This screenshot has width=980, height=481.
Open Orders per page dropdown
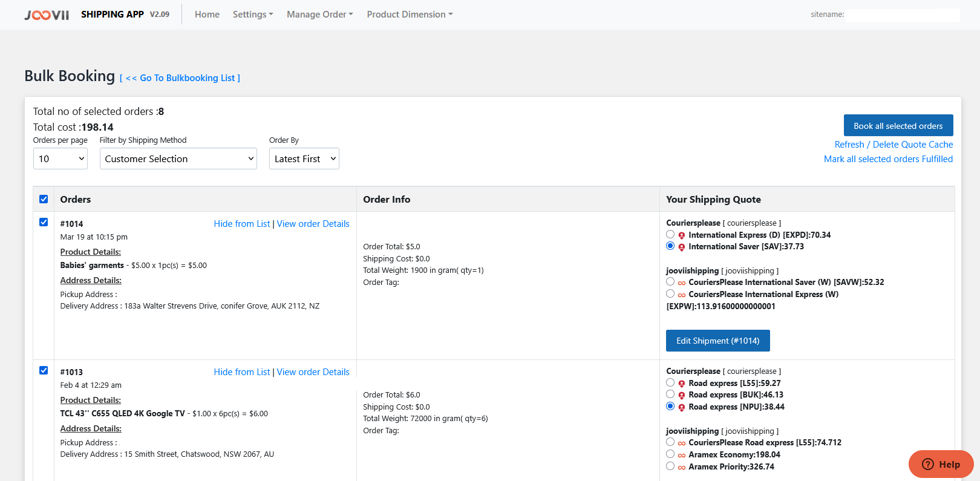tap(60, 159)
